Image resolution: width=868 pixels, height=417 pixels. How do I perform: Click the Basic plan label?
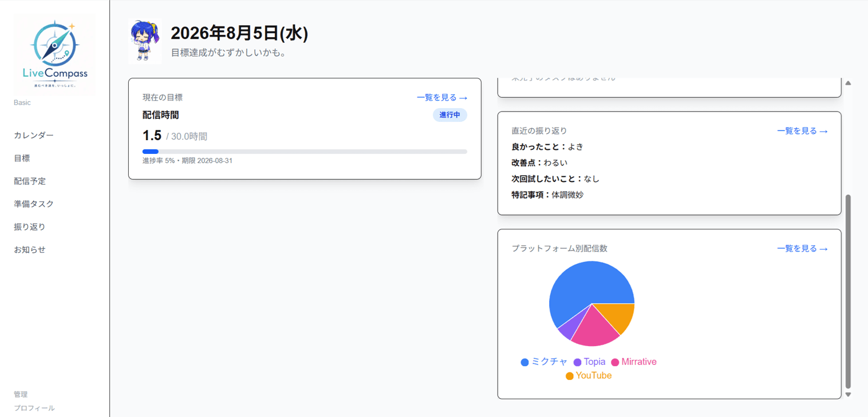pos(22,103)
